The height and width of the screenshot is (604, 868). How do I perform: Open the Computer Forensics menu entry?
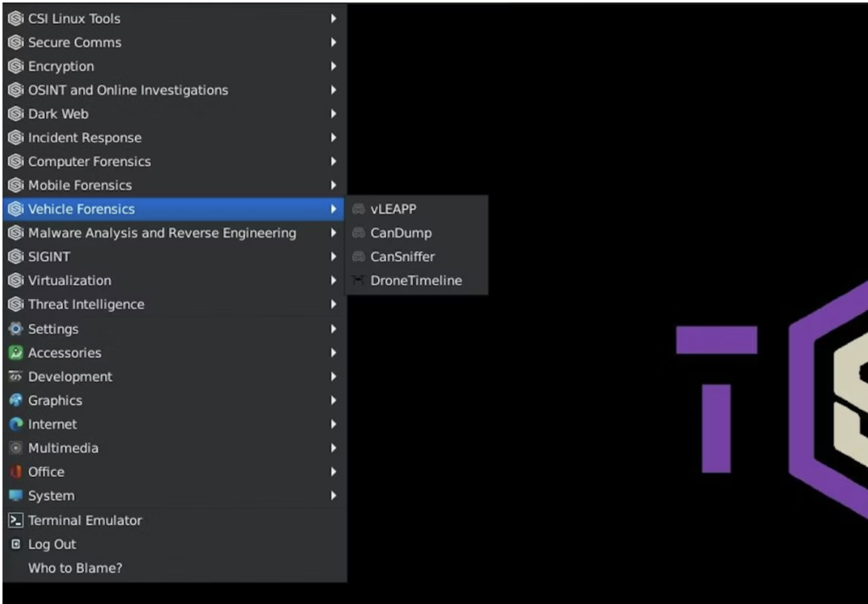click(175, 162)
